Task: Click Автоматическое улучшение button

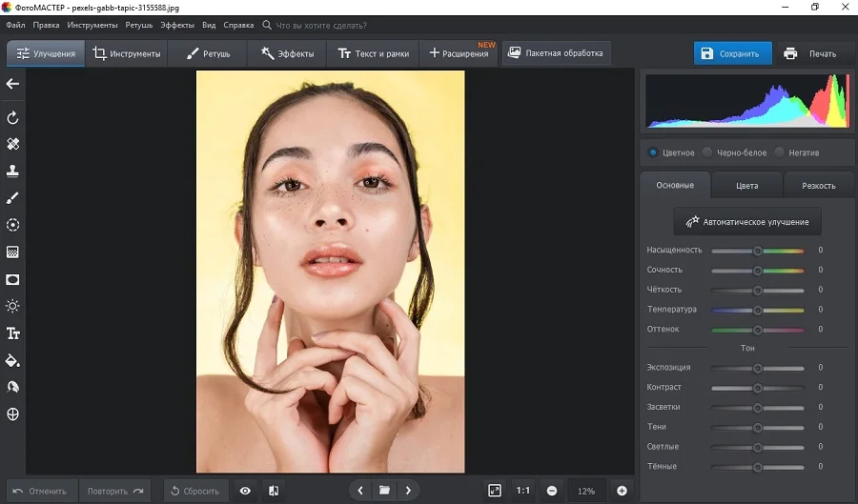Action: pyautogui.click(x=747, y=221)
